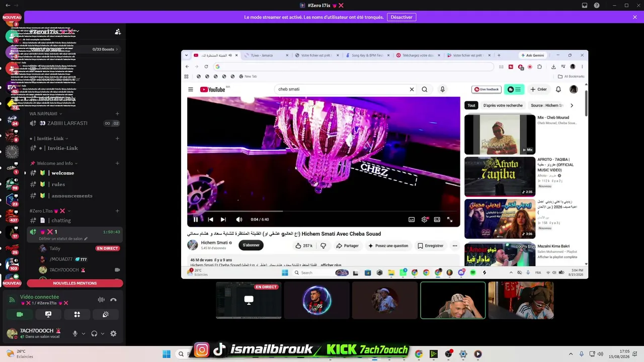
Task: Deafen with the Discord headphones button
Action: coord(94,333)
